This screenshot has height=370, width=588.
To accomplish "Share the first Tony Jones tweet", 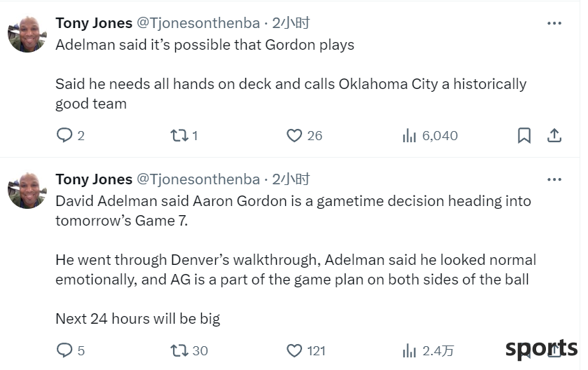I will tap(554, 135).
